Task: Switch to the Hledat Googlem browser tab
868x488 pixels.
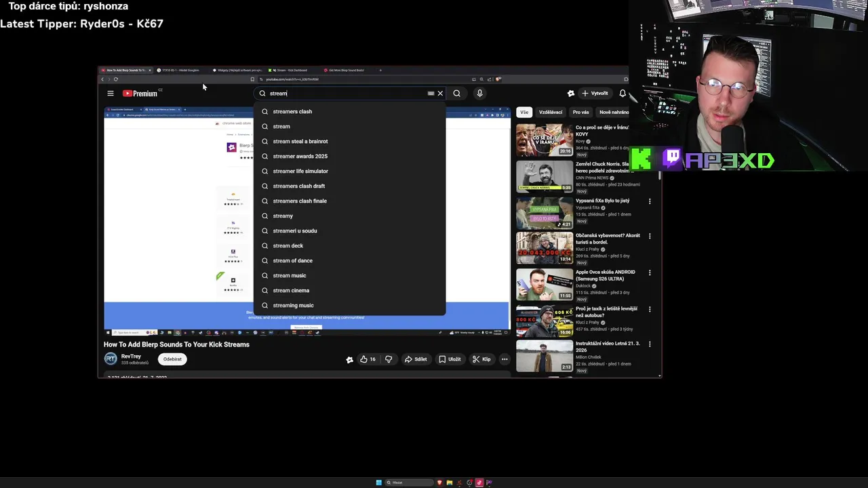Action: [181, 70]
